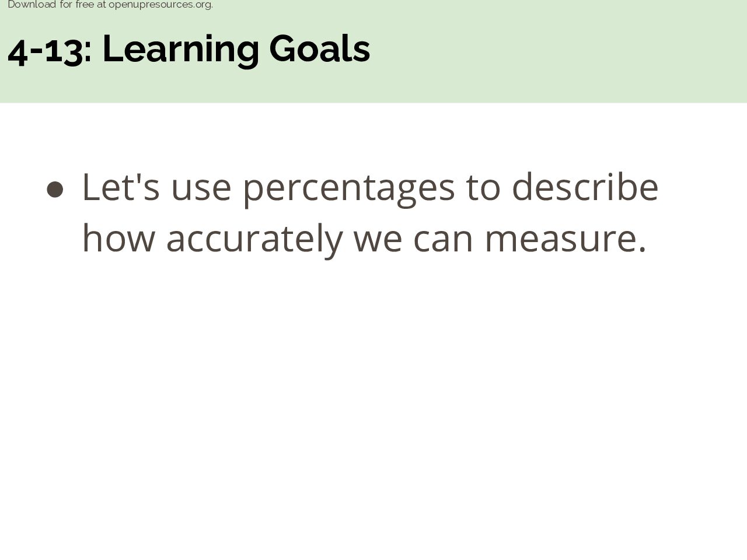Image resolution: width=747 pixels, height=560 pixels.
Task: Click the word "free" in the header note
Action: point(85,5)
